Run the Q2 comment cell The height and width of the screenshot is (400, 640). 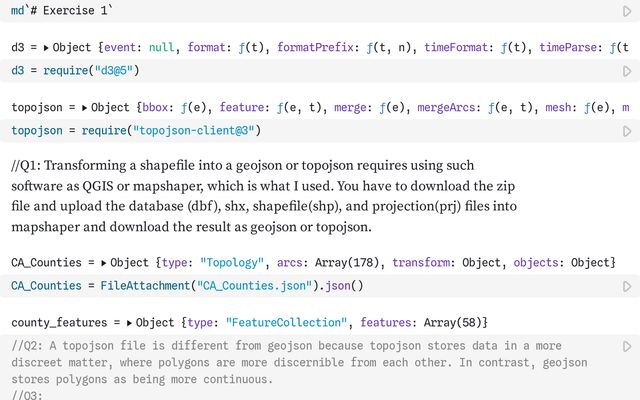click(627, 346)
